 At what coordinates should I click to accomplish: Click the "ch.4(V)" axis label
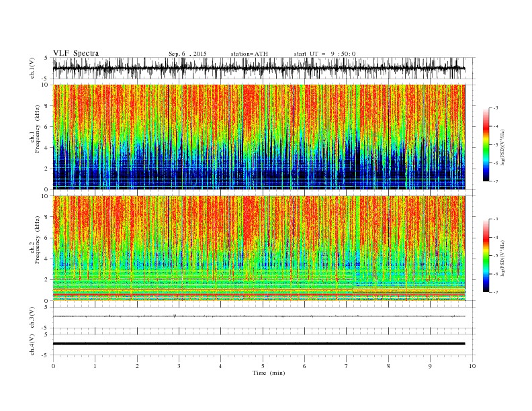(x=32, y=345)
